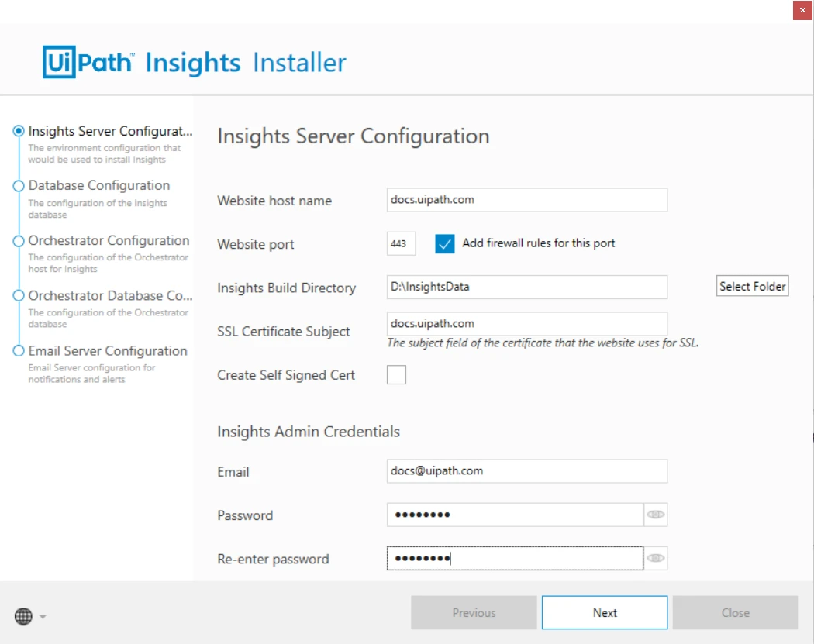Open the Orchestrator Configuration step label
814x644 pixels.
109,240
